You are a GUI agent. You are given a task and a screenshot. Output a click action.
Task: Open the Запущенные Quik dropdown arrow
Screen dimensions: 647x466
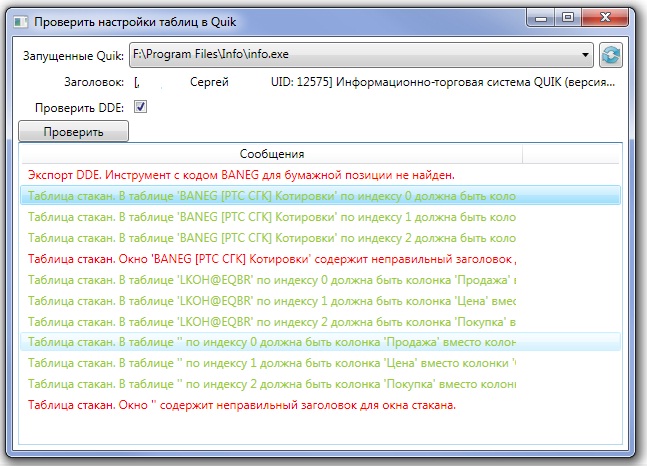[x=585, y=54]
